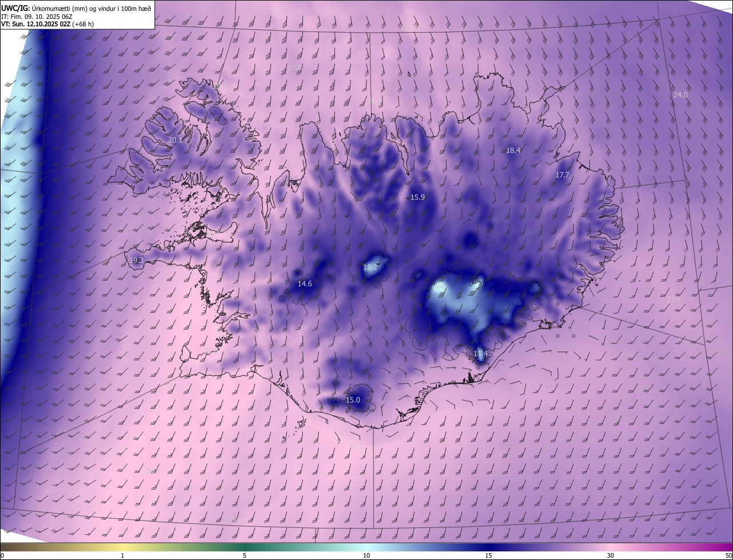This screenshot has width=733, height=560.
Task: Click the 17.7 value label in the east
Action: tap(562, 175)
